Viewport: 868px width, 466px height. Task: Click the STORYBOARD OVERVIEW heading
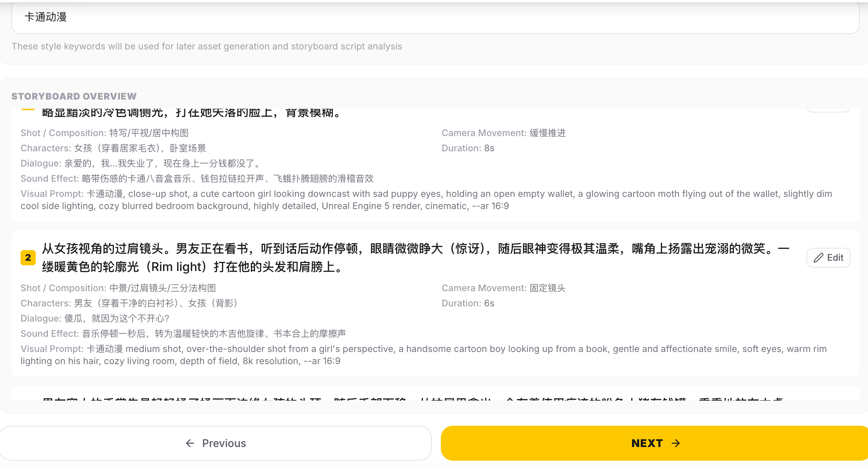(74, 97)
